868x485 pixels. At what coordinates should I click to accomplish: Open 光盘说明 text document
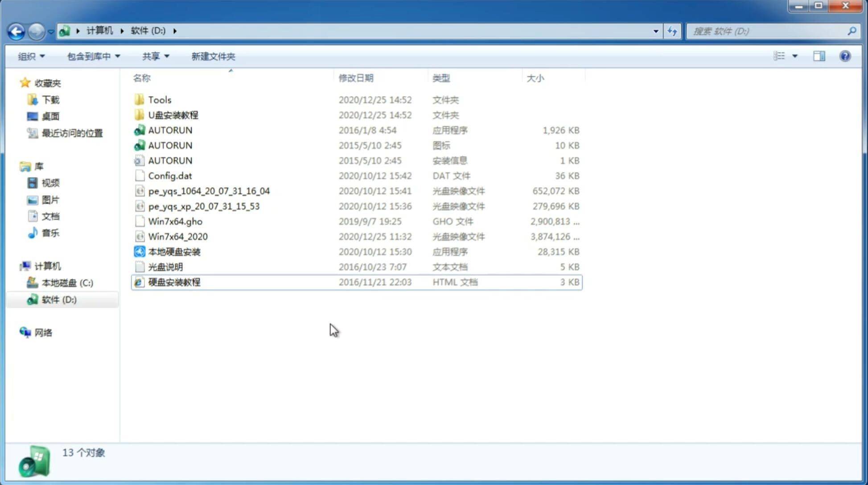click(x=165, y=266)
